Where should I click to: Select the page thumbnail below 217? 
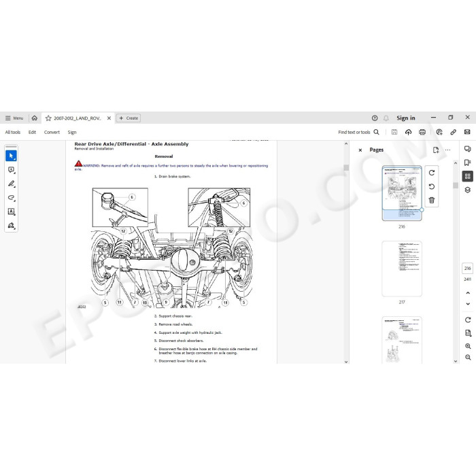[x=402, y=340]
